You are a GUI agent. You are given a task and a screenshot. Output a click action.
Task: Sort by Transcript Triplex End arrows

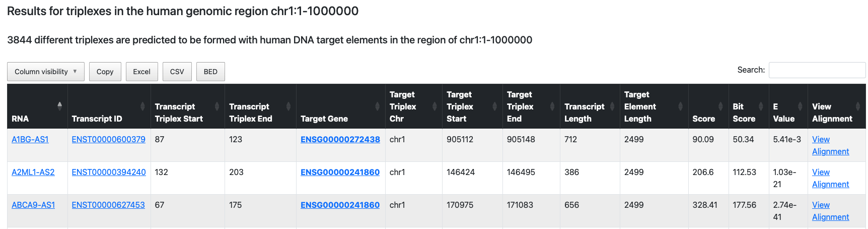click(x=288, y=106)
